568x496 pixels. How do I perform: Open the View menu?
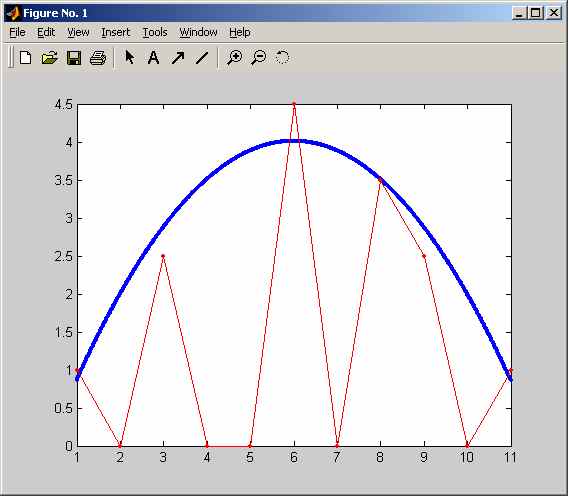pos(78,33)
